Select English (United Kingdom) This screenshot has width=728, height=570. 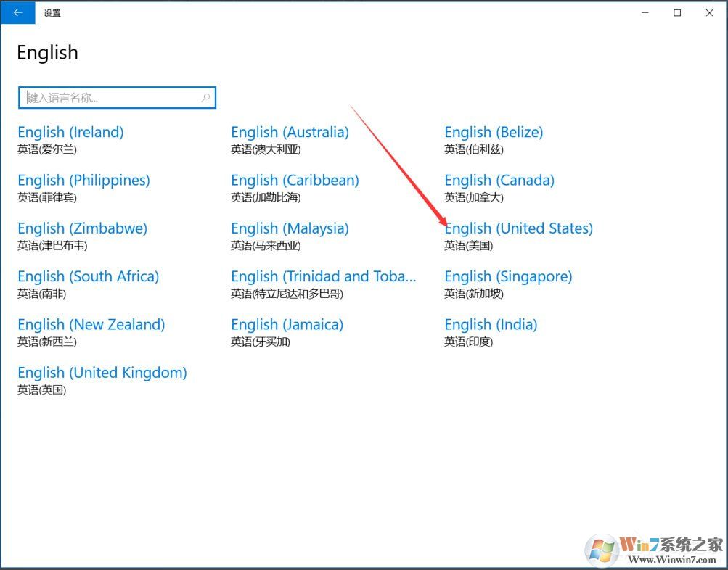point(102,373)
